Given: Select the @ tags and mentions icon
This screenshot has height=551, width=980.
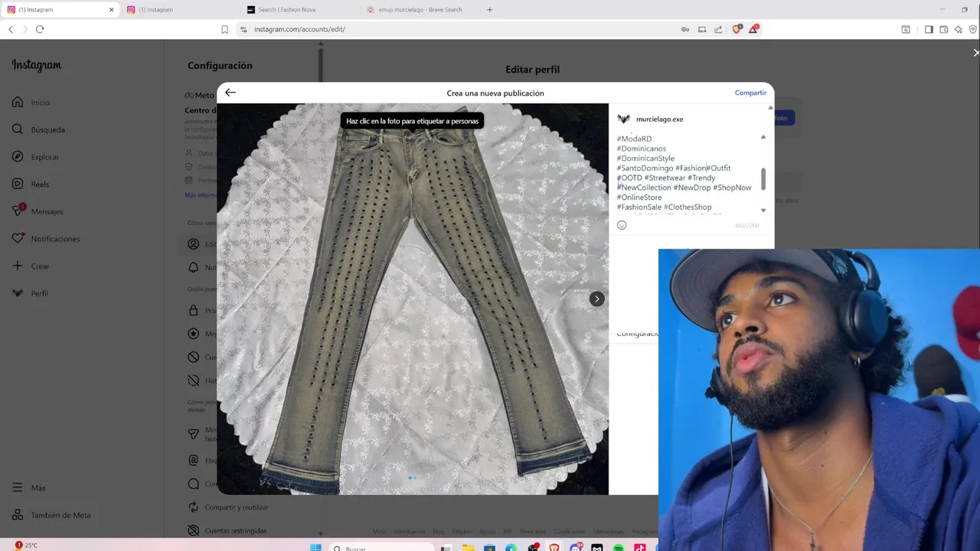Looking at the screenshot, I should (x=194, y=461).
